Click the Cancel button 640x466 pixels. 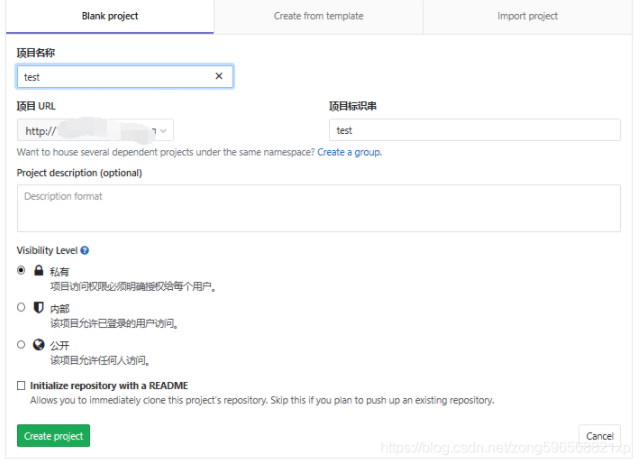[600, 436]
